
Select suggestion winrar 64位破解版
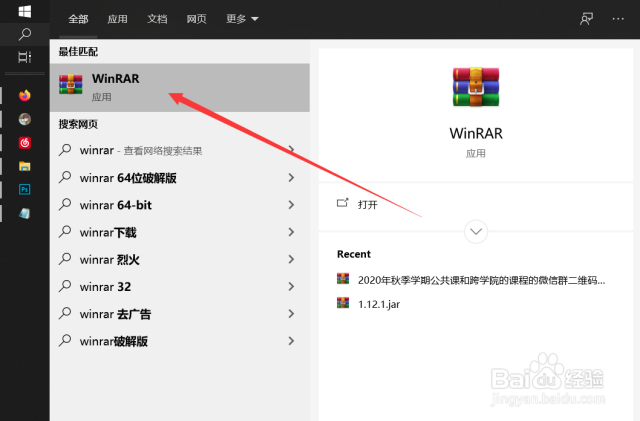click(180, 178)
